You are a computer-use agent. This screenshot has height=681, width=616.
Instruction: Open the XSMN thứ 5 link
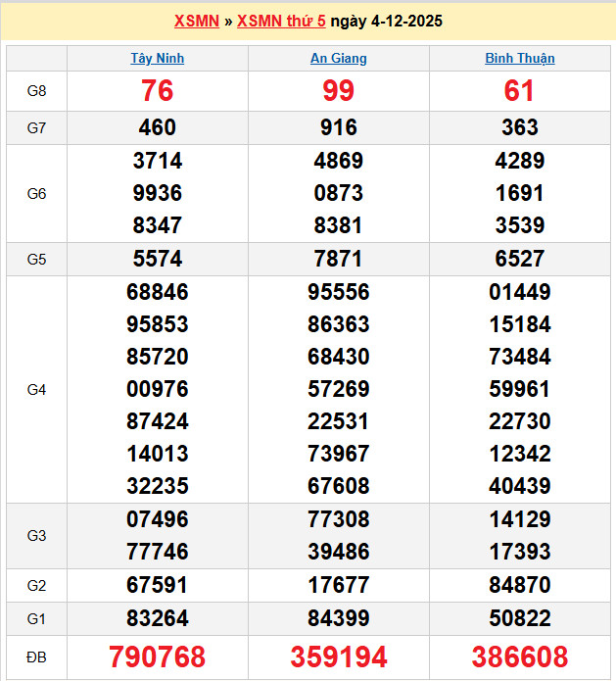pyautogui.click(x=281, y=21)
